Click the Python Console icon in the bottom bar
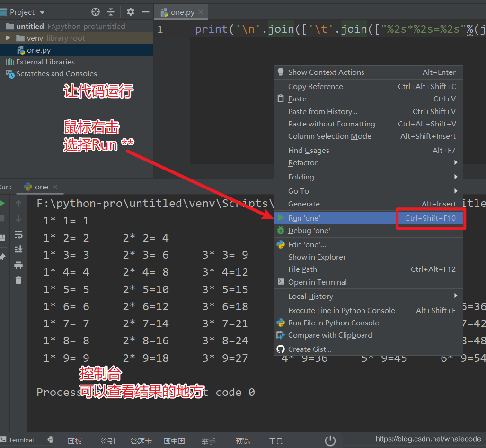Screen dimensions: 486x448 tap(50, 439)
